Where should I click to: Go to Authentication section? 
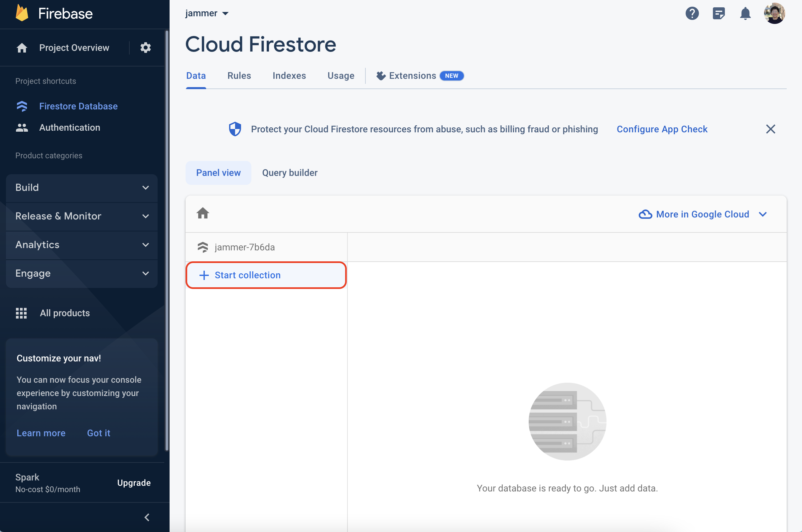click(58, 128)
